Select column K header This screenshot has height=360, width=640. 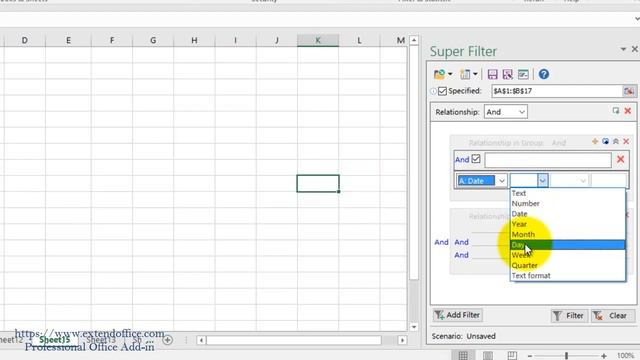[x=318, y=40]
